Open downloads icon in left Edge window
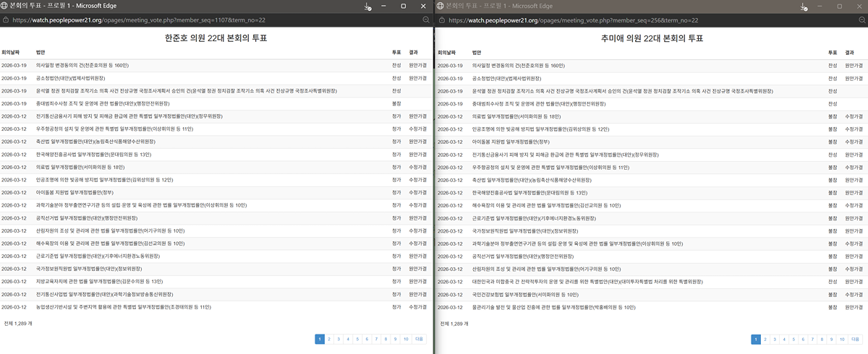 (368, 7)
